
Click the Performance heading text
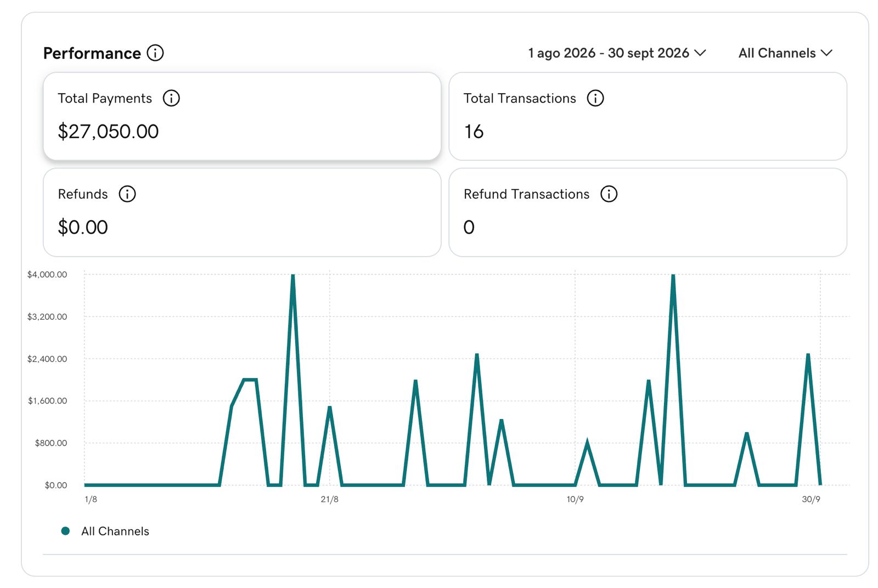coord(92,53)
